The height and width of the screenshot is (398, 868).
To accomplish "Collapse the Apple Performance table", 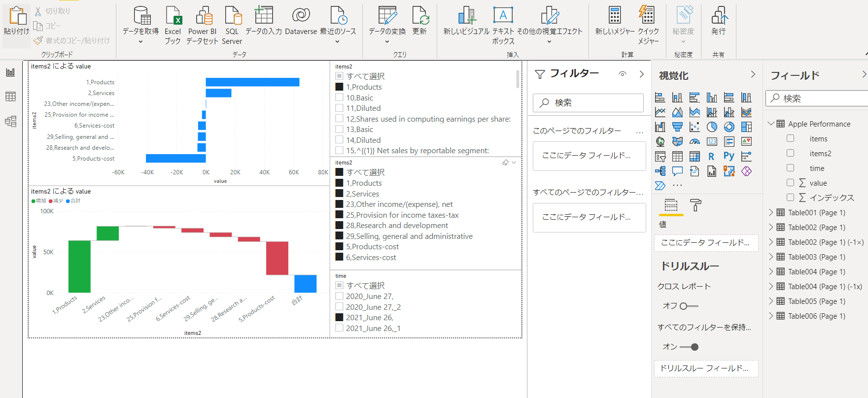I will [771, 123].
